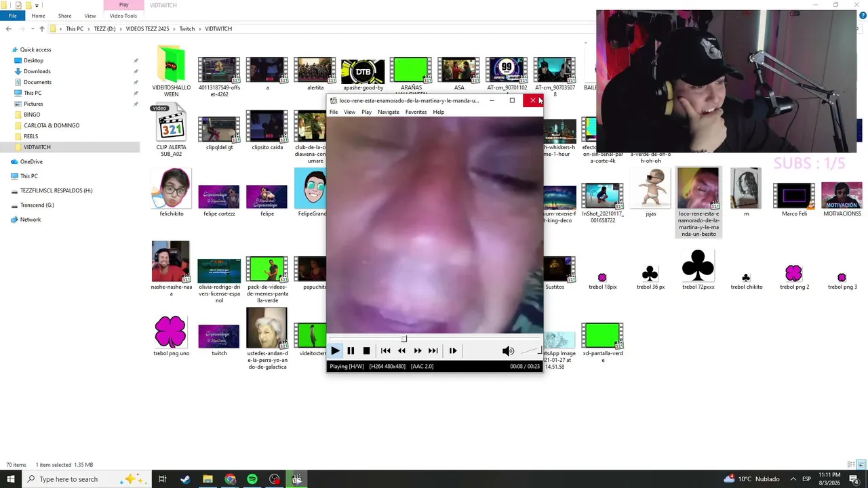Open the media player Help menu
868x488 pixels.
(438, 112)
